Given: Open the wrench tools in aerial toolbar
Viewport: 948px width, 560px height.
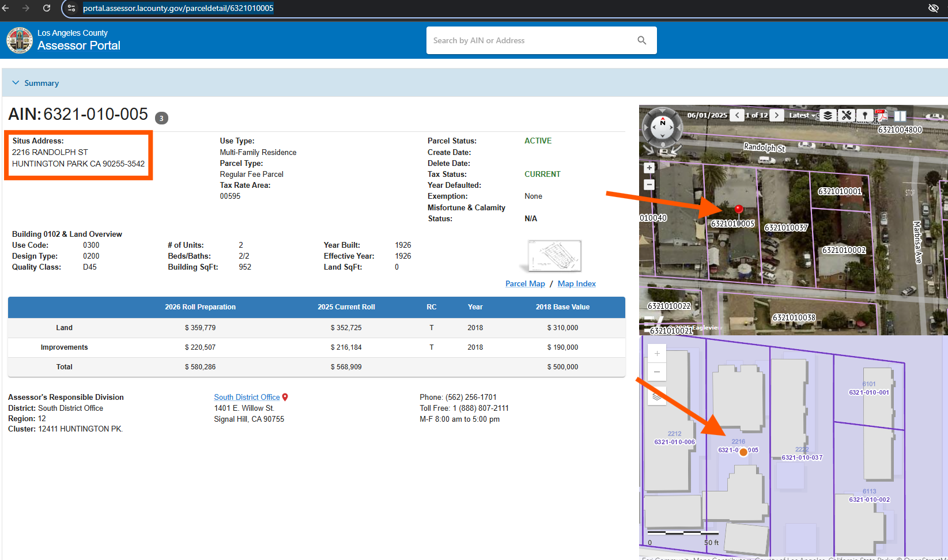Looking at the screenshot, I should point(846,115).
